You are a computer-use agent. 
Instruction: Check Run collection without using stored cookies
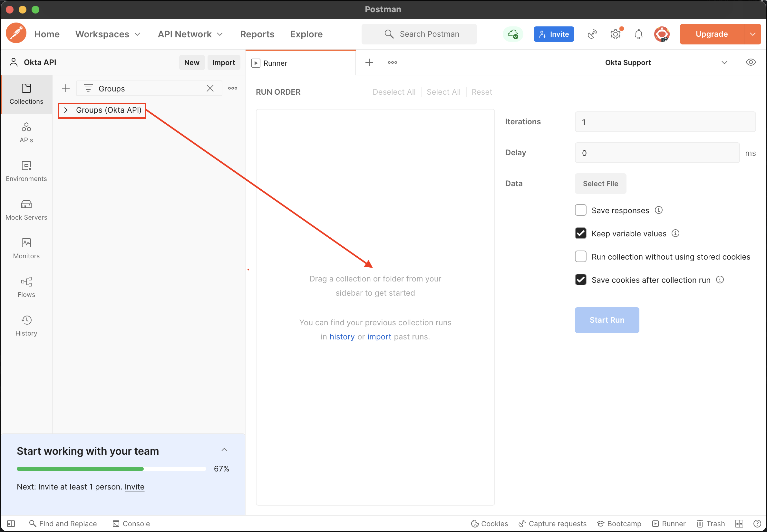click(581, 256)
